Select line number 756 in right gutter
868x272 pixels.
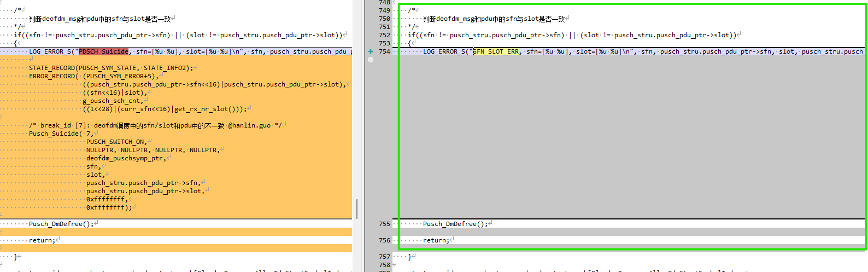coord(384,240)
